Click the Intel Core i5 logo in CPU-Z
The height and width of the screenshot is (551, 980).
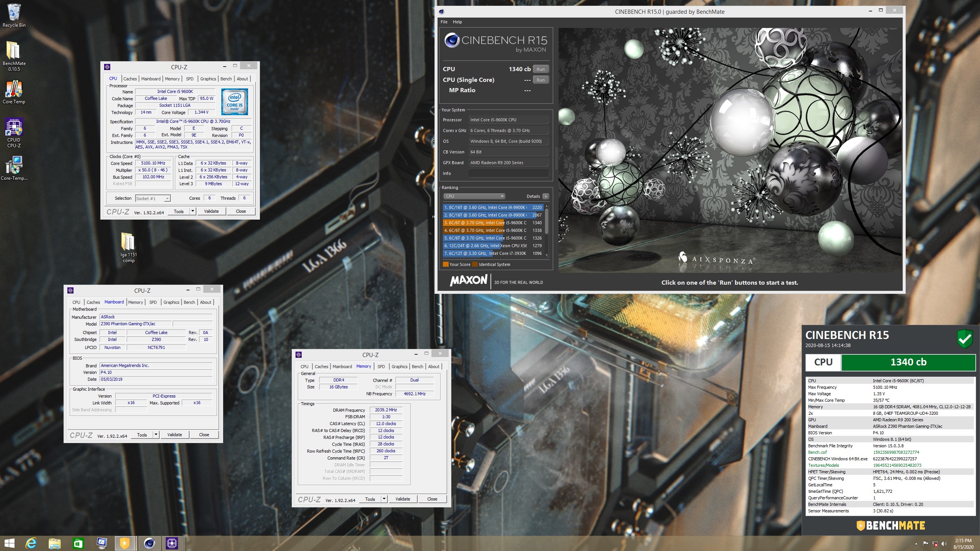tap(235, 102)
